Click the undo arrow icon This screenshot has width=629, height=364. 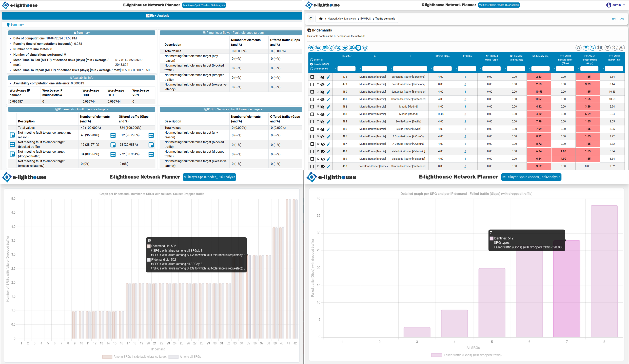(x=614, y=19)
